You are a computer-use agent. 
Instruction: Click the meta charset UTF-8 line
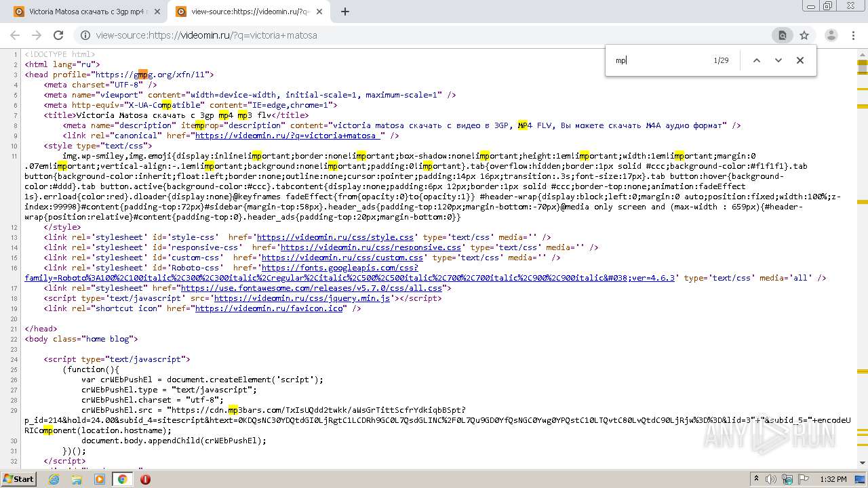pyautogui.click(x=100, y=85)
